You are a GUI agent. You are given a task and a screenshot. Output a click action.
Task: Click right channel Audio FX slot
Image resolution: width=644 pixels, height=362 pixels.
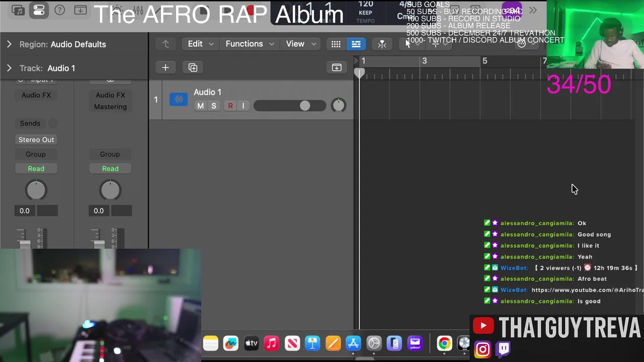click(110, 95)
